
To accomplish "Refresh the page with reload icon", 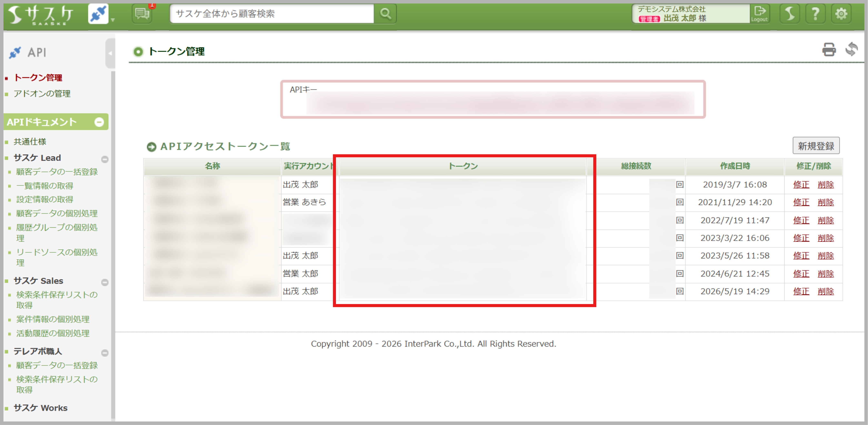I will (x=851, y=50).
